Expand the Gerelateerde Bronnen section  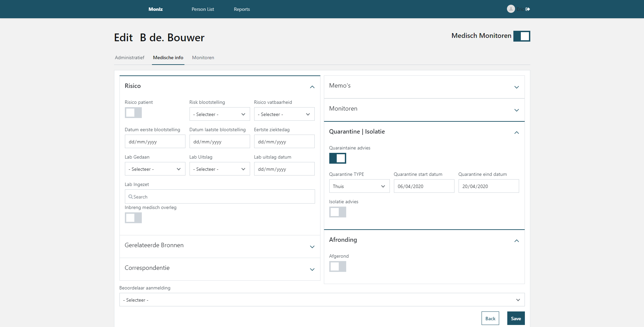pyautogui.click(x=220, y=247)
